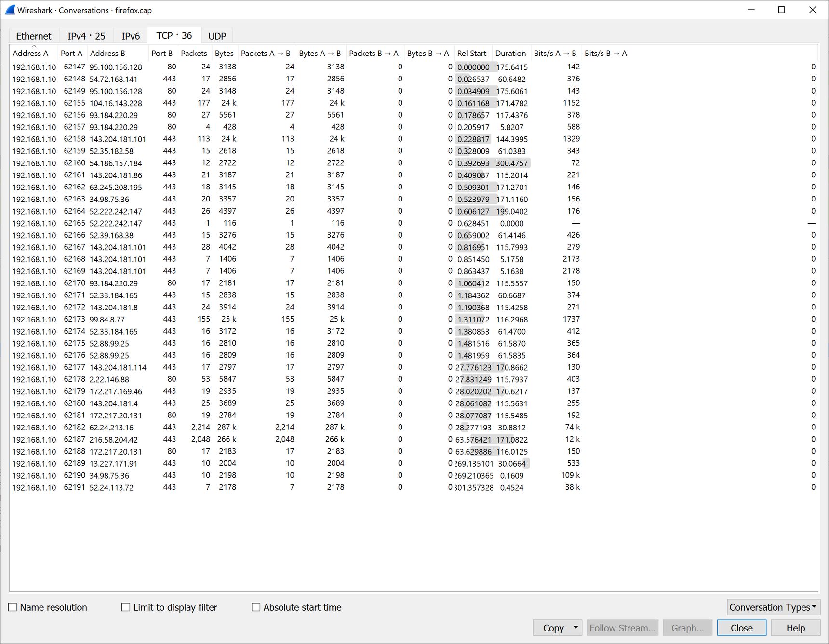Sort by the Rel Start column header
Image resolution: width=829 pixels, height=644 pixels.
[472, 54]
